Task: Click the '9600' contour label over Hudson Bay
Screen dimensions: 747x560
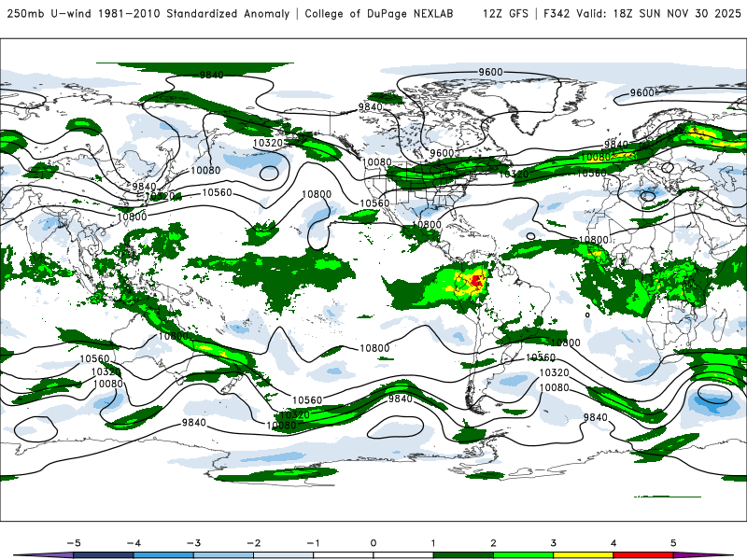Action: [442, 153]
